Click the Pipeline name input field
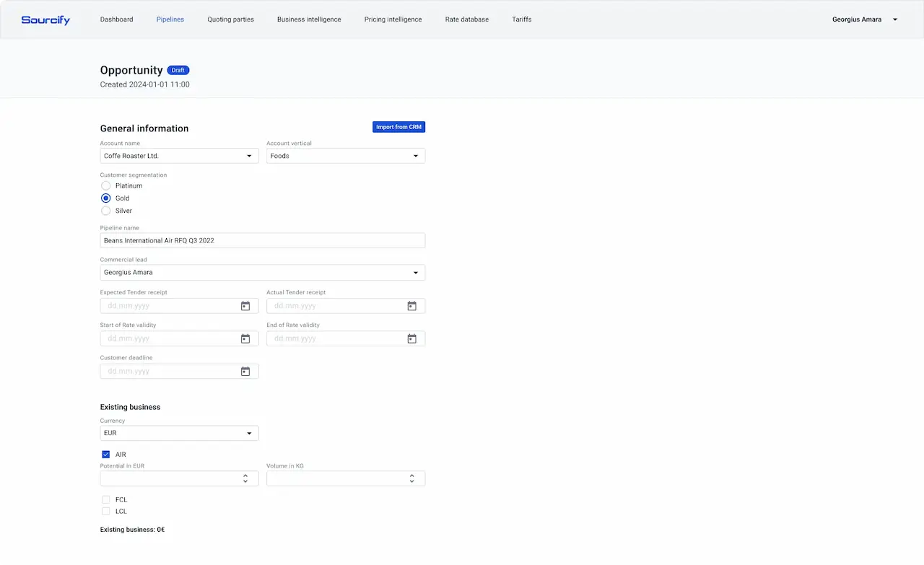 (262, 240)
